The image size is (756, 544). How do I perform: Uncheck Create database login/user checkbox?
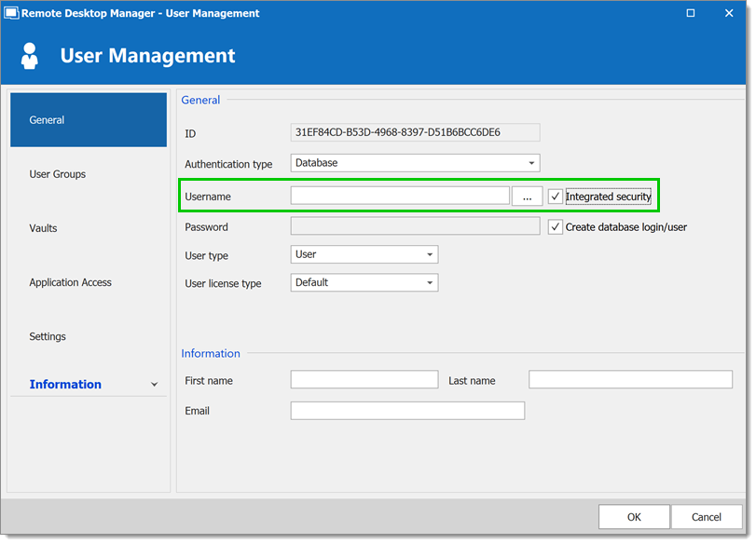tap(555, 227)
